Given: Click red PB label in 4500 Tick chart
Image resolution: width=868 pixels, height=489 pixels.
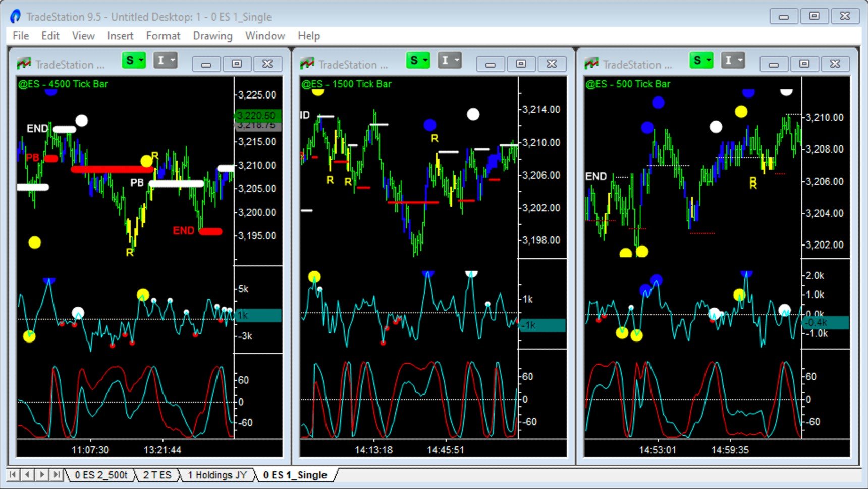Looking at the screenshot, I should pyautogui.click(x=33, y=157).
